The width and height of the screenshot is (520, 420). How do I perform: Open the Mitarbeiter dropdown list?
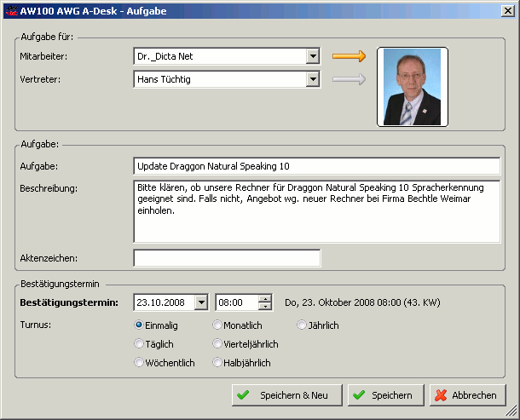coord(313,57)
